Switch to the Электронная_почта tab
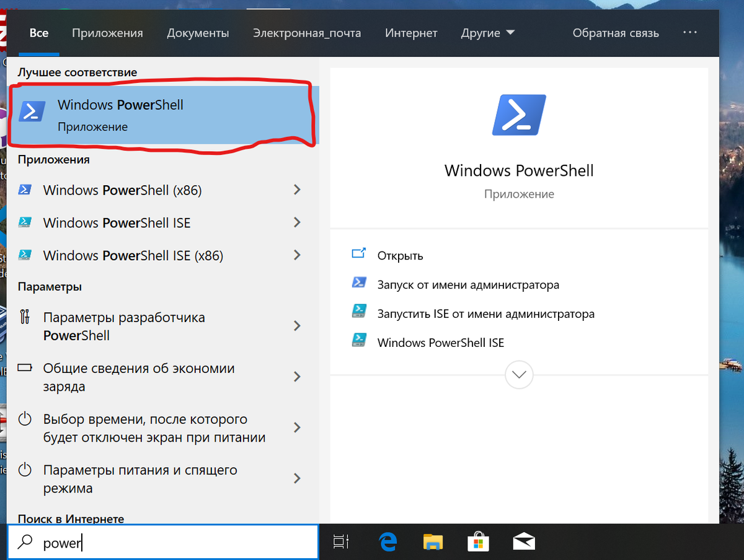This screenshot has width=744, height=560. point(307,33)
